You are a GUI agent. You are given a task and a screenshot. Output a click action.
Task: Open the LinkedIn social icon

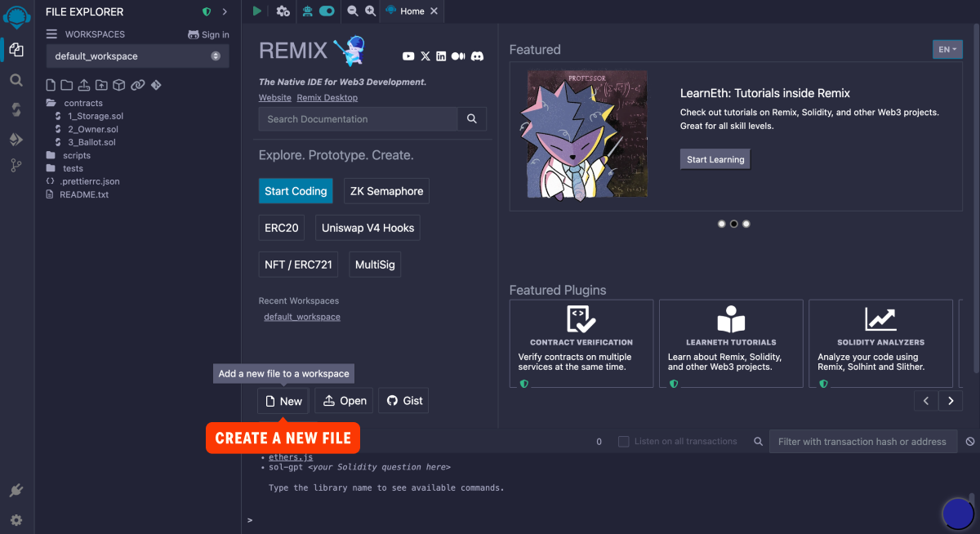coord(441,56)
